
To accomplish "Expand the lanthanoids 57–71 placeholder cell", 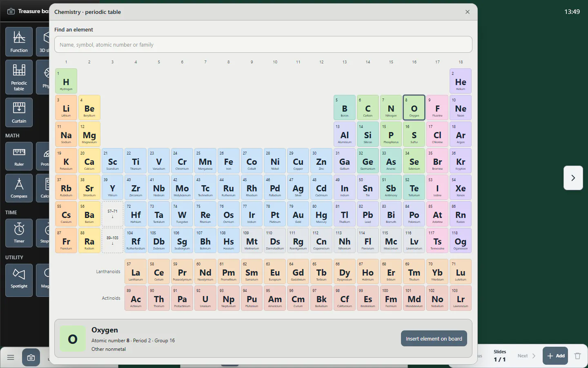I will [x=112, y=214].
